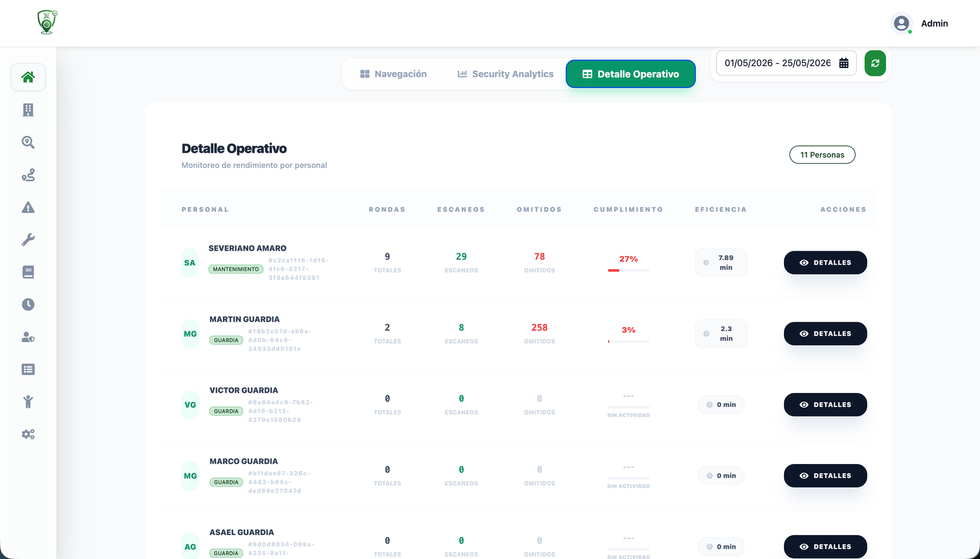Click the green refresh button
980x559 pixels.
(x=875, y=63)
